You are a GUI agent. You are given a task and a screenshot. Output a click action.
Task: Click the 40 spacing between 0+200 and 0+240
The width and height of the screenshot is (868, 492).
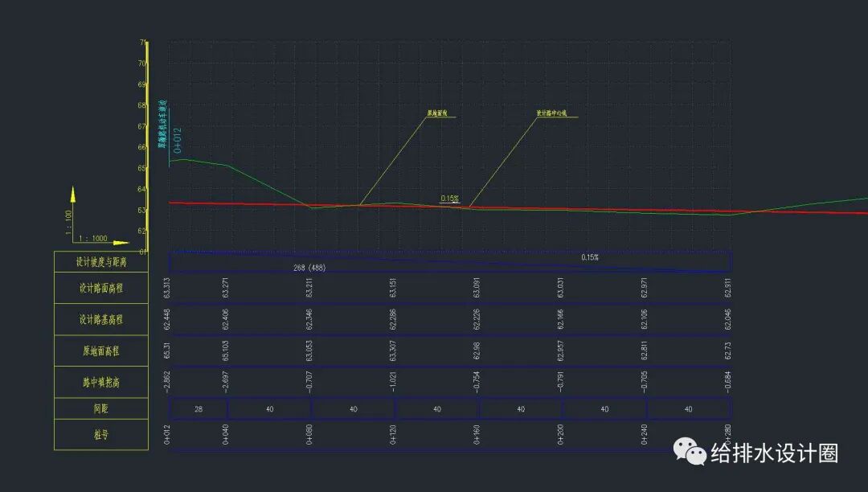point(604,409)
